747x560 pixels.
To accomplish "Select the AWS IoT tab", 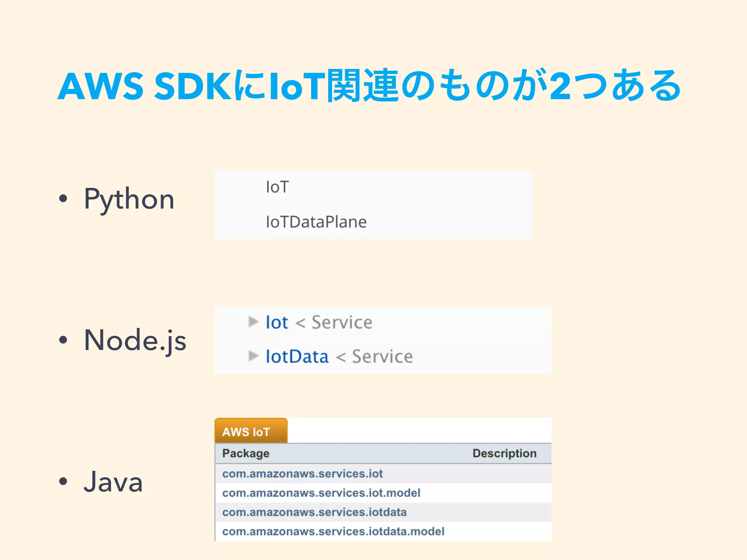I will (x=251, y=431).
